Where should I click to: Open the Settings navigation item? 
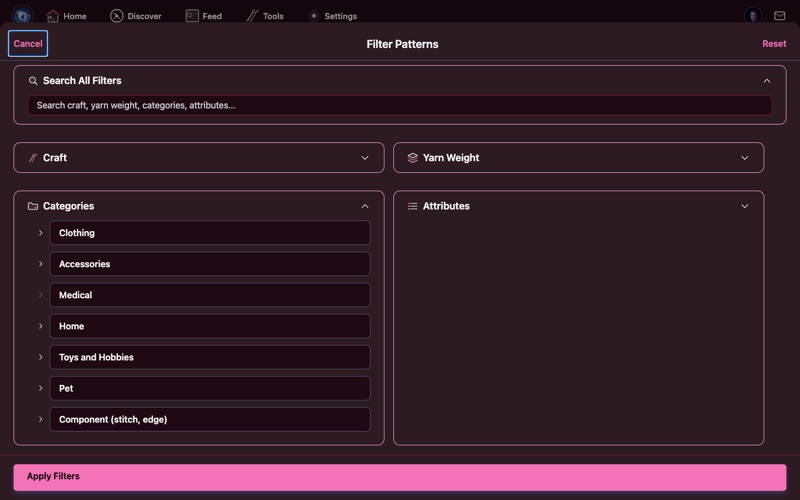(332, 16)
